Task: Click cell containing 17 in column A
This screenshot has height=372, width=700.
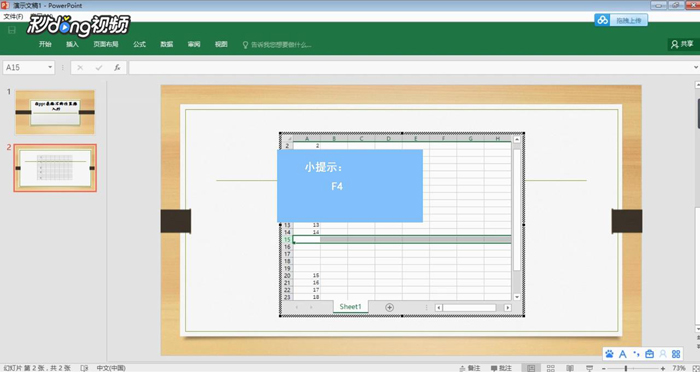Action: click(307, 290)
